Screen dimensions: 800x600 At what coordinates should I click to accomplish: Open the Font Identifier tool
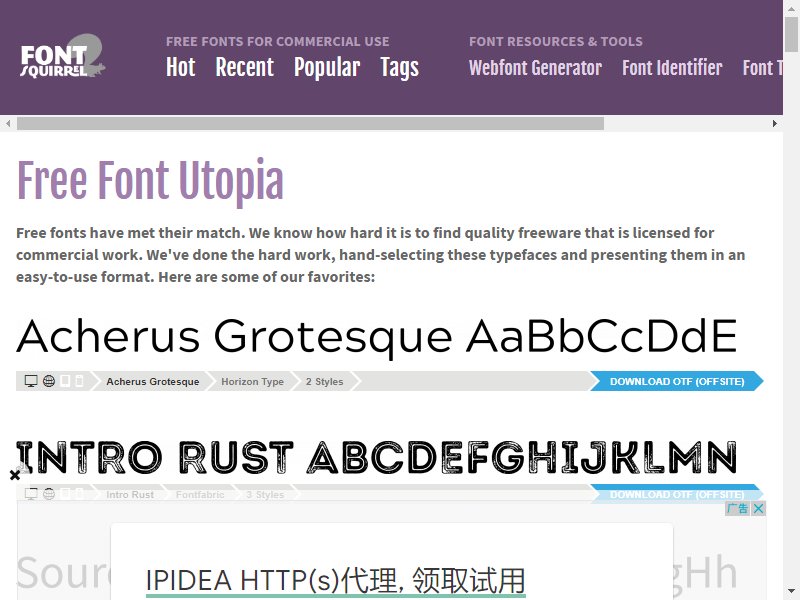(672, 67)
